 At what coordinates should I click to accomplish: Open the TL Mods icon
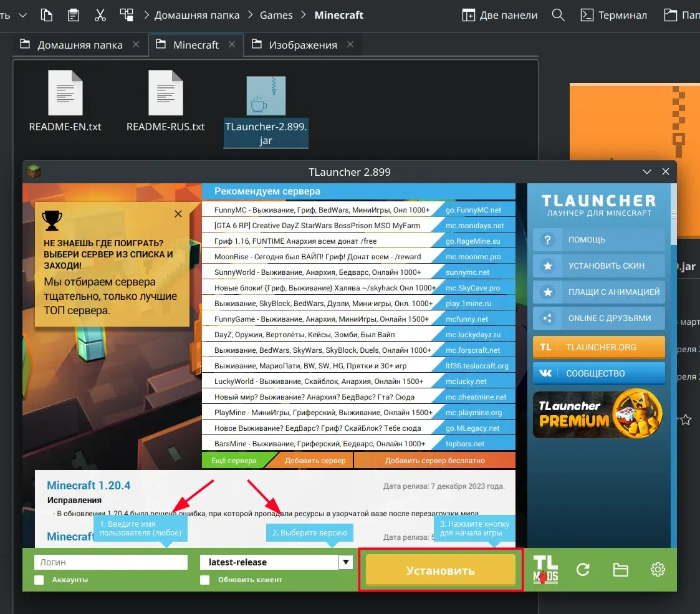pyautogui.click(x=545, y=570)
